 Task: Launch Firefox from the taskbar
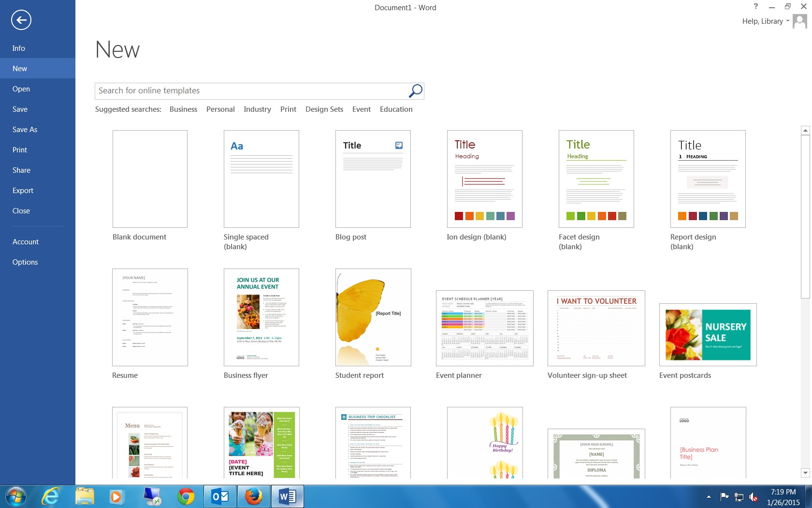[253, 496]
